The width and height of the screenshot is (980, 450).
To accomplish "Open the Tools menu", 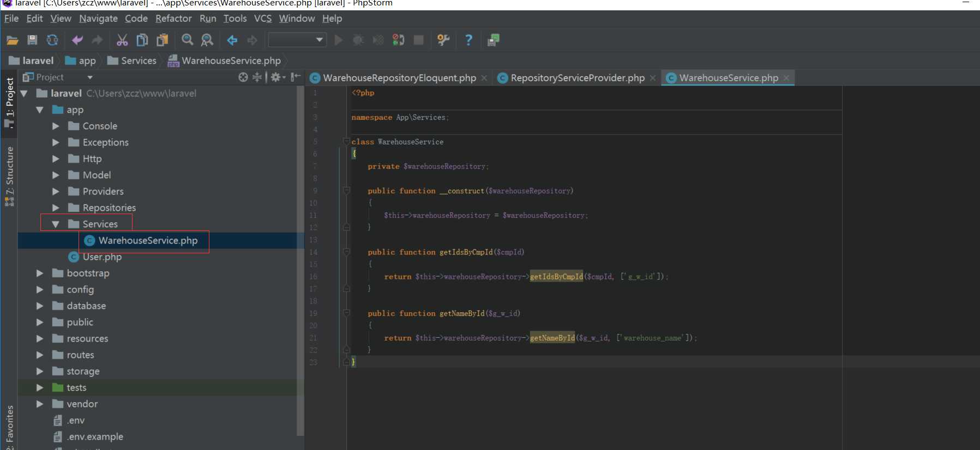I will [235, 19].
